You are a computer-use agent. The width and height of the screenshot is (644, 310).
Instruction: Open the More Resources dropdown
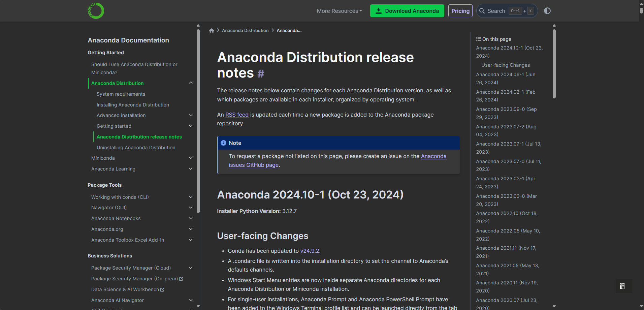(340, 11)
